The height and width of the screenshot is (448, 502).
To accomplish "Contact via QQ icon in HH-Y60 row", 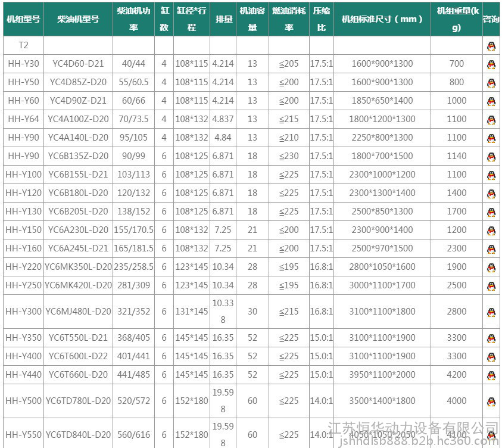I will point(491,102).
